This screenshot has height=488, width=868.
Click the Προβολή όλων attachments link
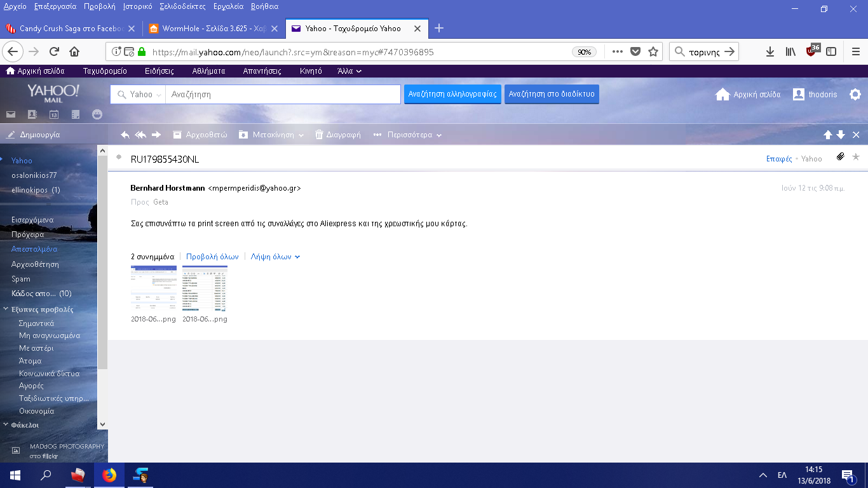[x=212, y=257]
